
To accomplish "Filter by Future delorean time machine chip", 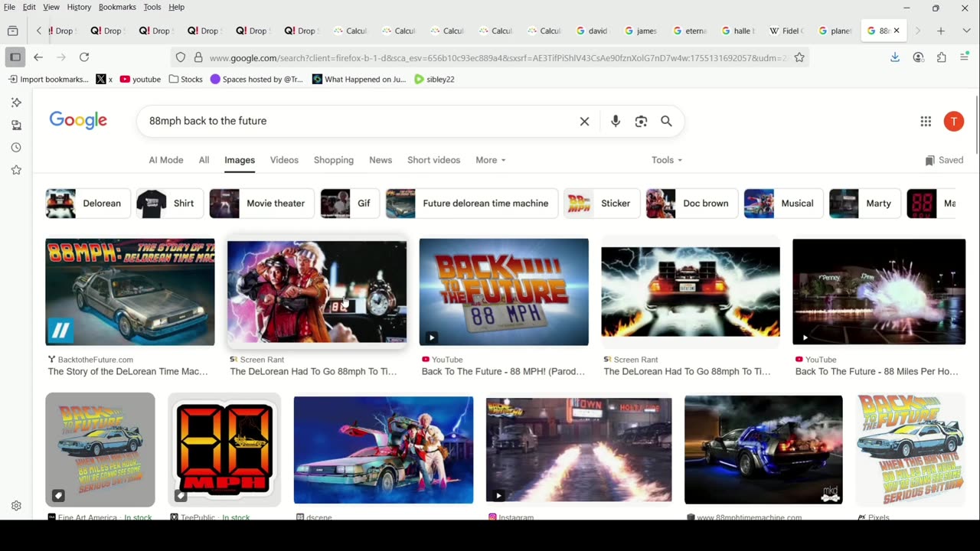I will click(x=472, y=204).
